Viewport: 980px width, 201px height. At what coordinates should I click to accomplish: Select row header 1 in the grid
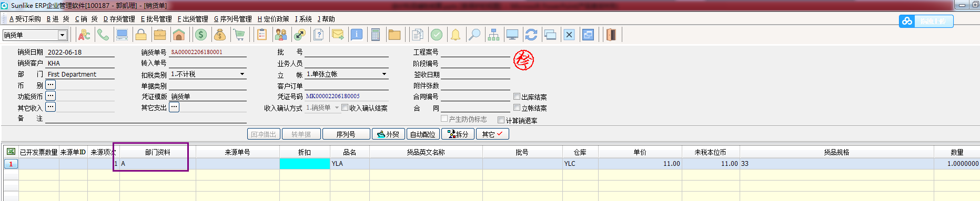tap(11, 164)
